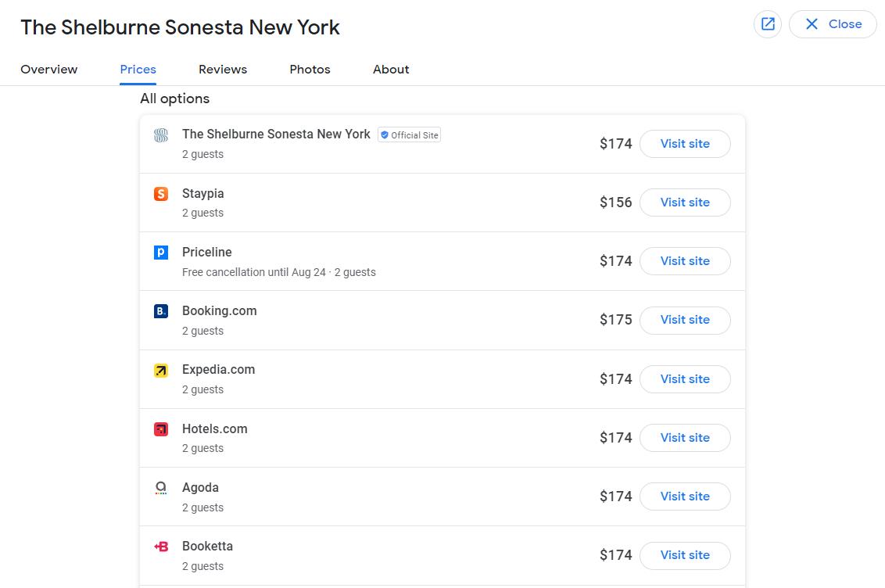Click the hotel name heading
Screen dimensions: 885x588
click(x=181, y=27)
